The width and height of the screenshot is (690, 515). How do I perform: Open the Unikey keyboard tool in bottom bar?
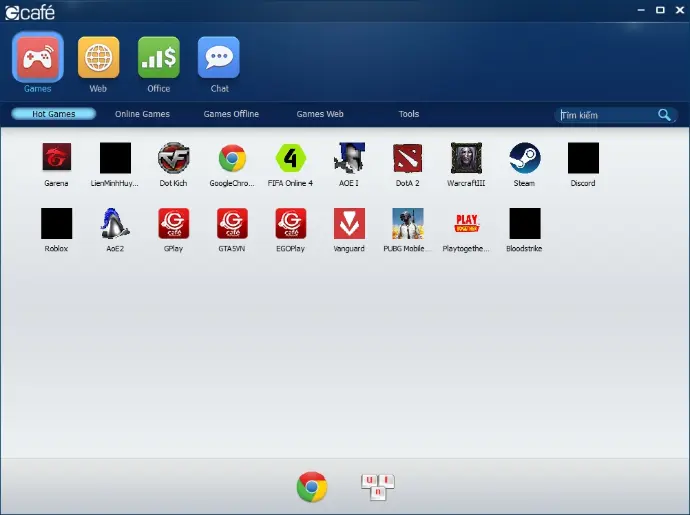point(378,487)
